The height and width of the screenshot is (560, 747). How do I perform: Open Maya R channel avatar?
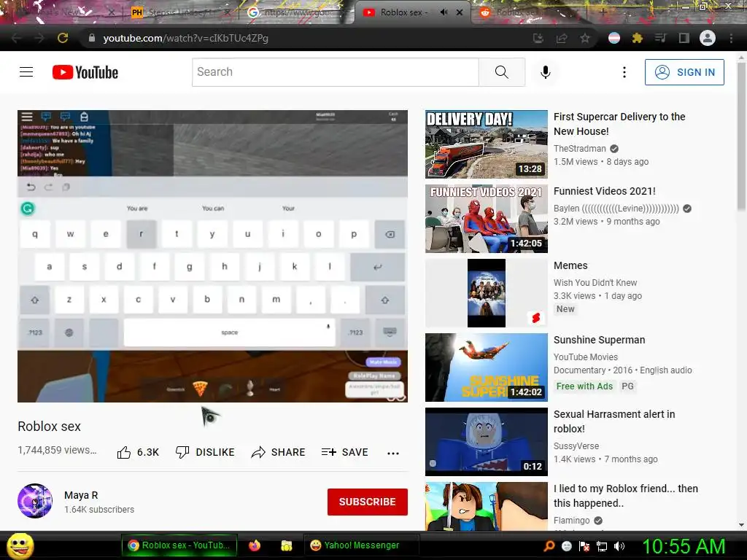[x=35, y=501]
